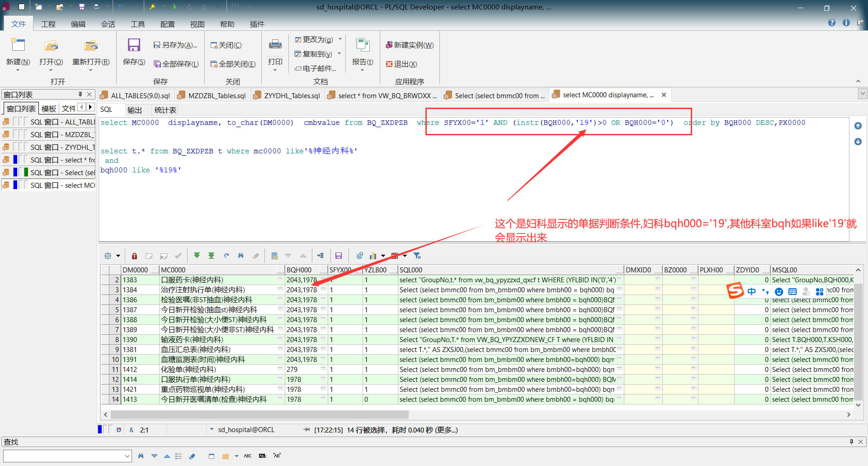Open the 复制到 dropdown arrow

point(340,53)
